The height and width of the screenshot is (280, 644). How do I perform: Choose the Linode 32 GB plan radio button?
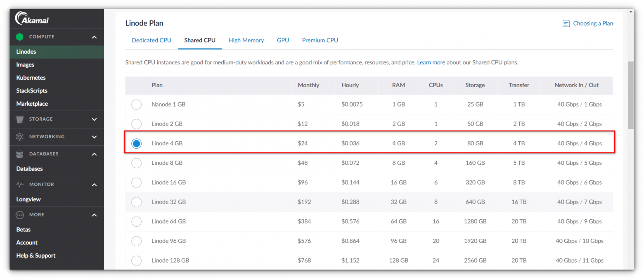[136, 202]
